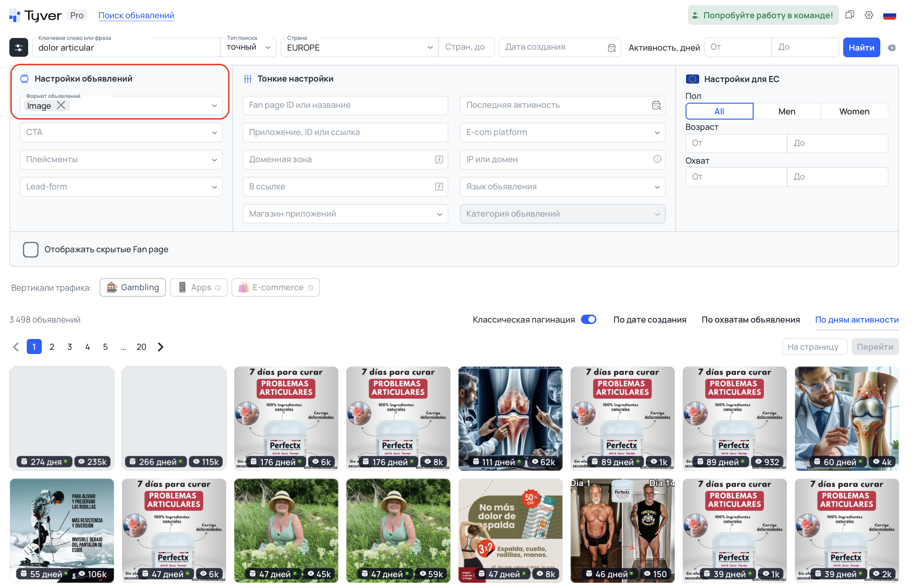
Task: Clear search with gray X icon
Action: tap(892, 48)
